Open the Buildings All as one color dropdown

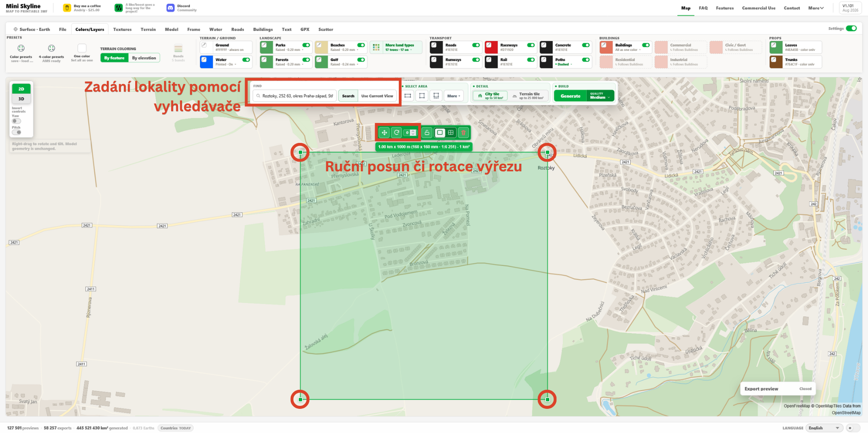click(628, 50)
